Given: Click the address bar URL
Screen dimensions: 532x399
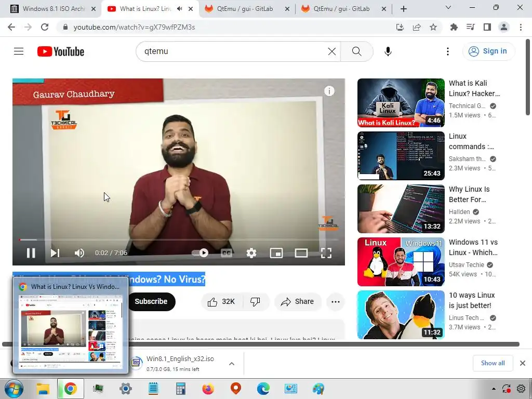Looking at the screenshot, I should pos(135,27).
